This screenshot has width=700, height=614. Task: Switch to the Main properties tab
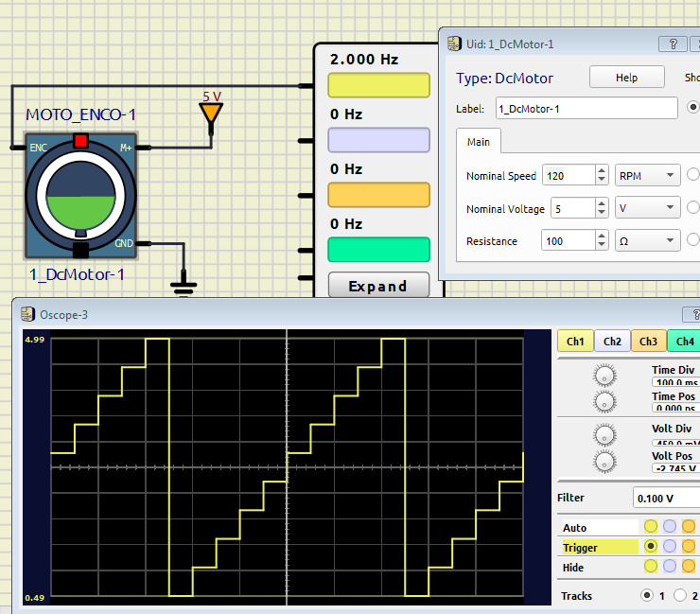click(479, 142)
